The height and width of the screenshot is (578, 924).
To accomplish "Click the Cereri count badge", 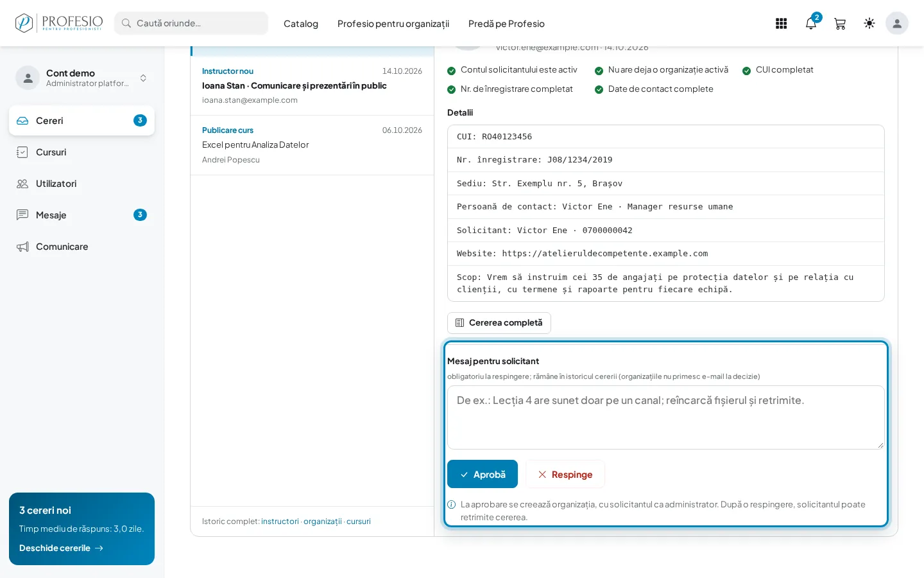I will (x=140, y=120).
